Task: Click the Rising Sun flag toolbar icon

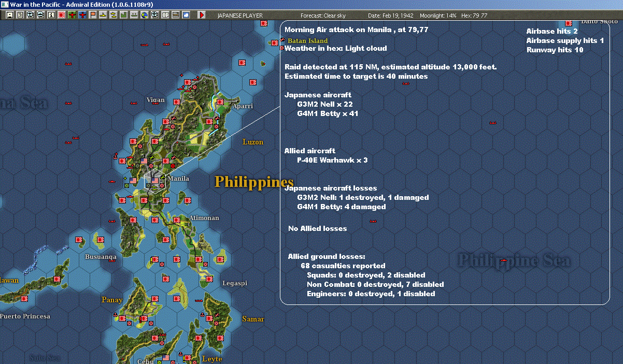Action: point(62,16)
